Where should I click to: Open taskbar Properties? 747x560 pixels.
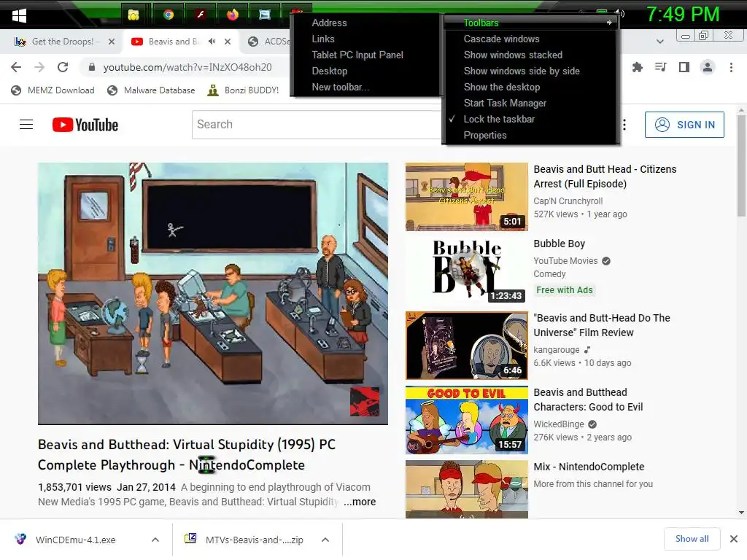(530, 135)
